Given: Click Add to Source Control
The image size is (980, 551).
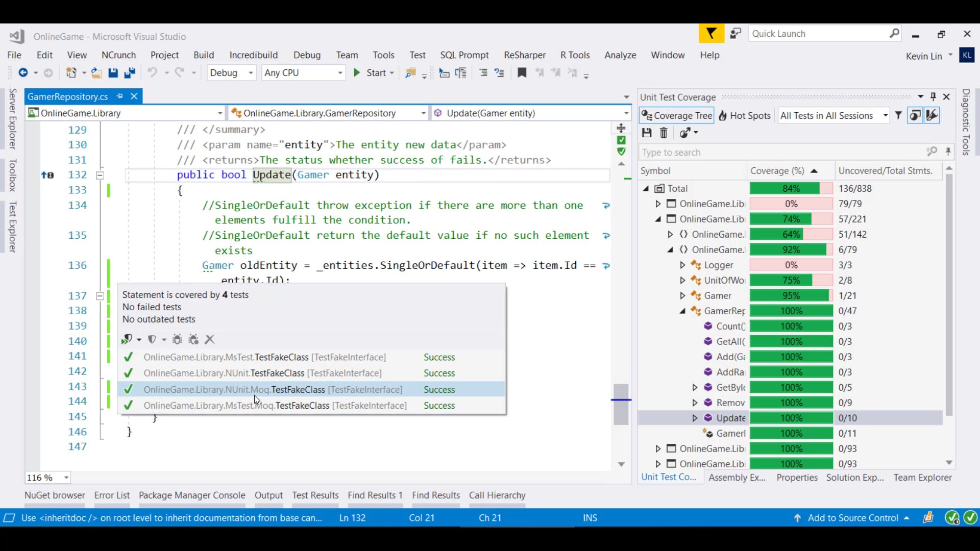Looking at the screenshot, I should pos(853,518).
